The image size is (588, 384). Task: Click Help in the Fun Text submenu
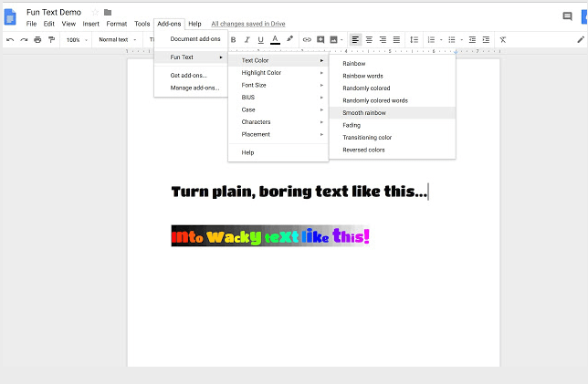coord(247,152)
